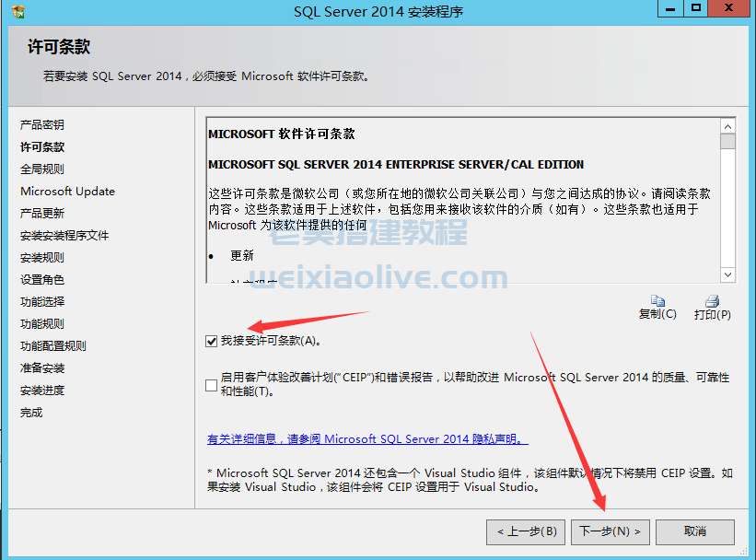756x560 pixels.
Task: Uncheck the 我接受许可条款 checkbox
Action: 212,341
